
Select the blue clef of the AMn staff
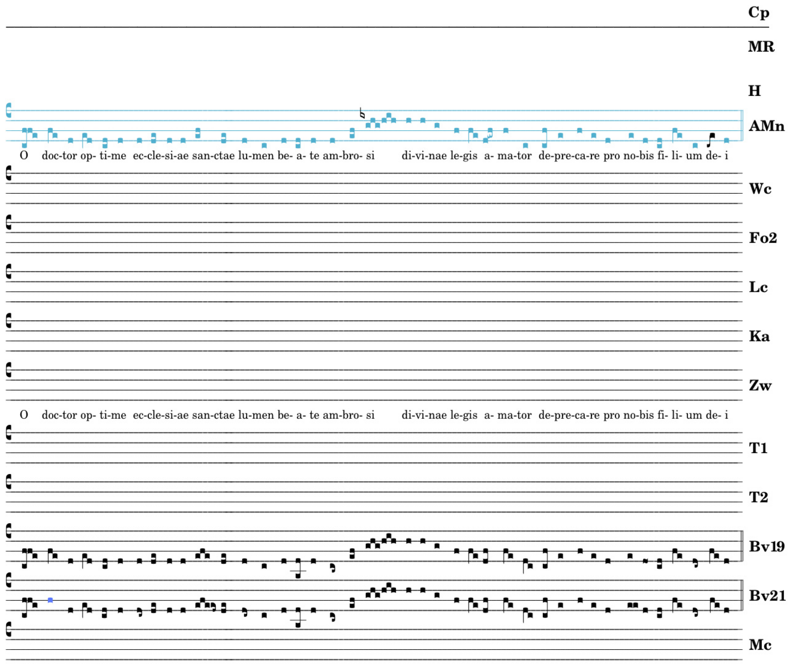[x=8, y=110]
